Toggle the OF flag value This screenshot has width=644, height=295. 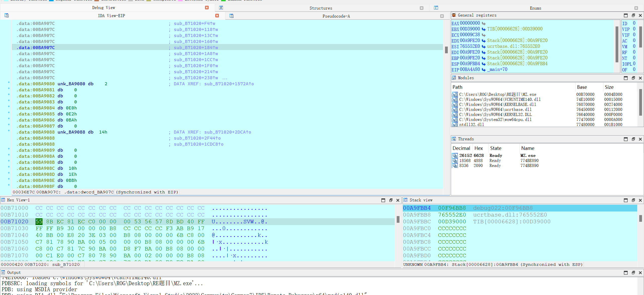pos(634,69)
